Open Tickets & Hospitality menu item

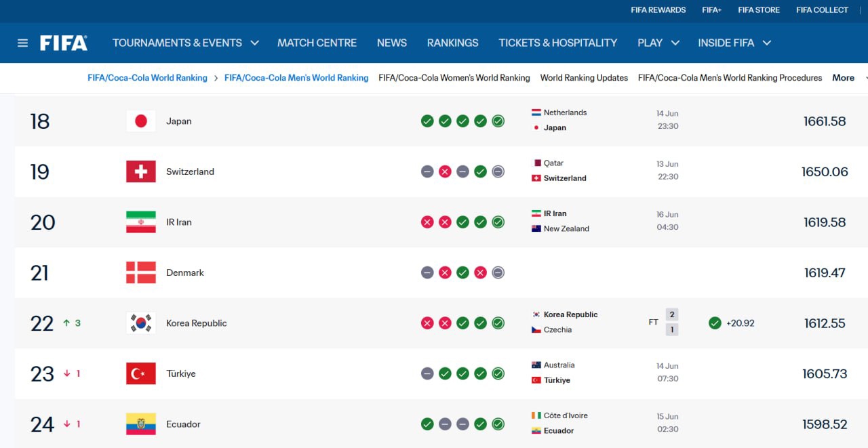coord(558,43)
